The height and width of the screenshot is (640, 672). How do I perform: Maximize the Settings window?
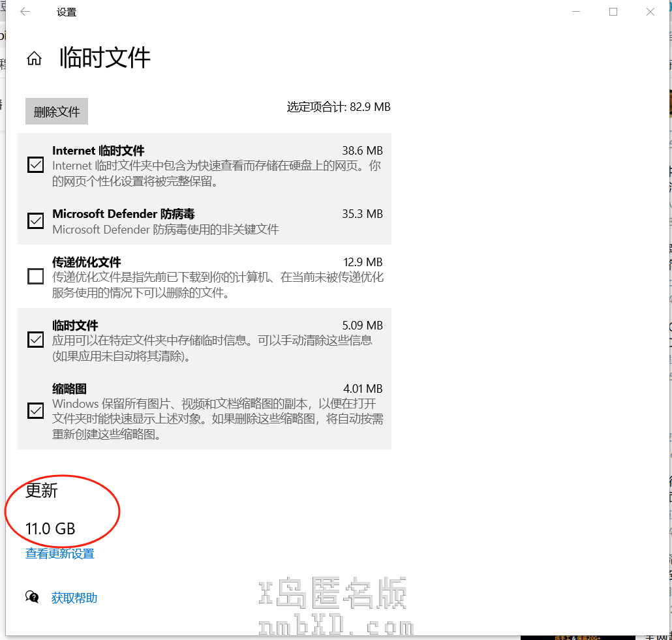tap(613, 12)
